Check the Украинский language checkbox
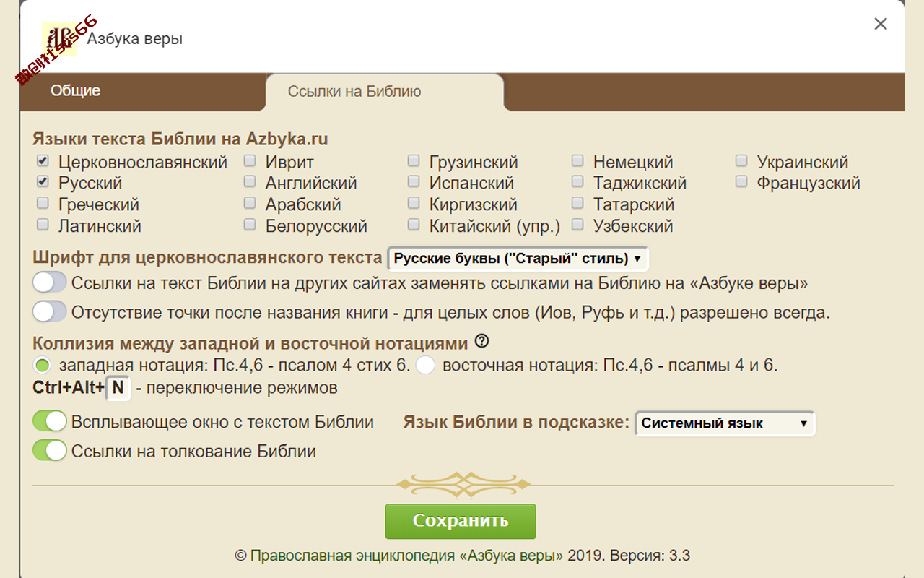This screenshot has height=578, width=924. point(741,160)
